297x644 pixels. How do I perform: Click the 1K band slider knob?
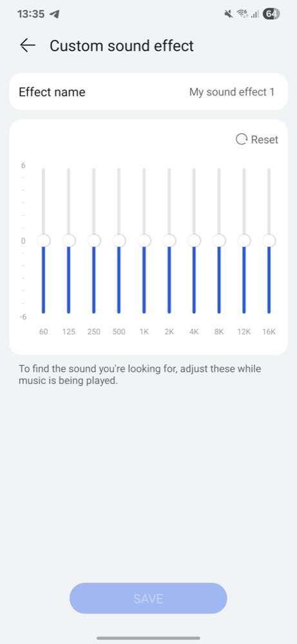(144, 241)
